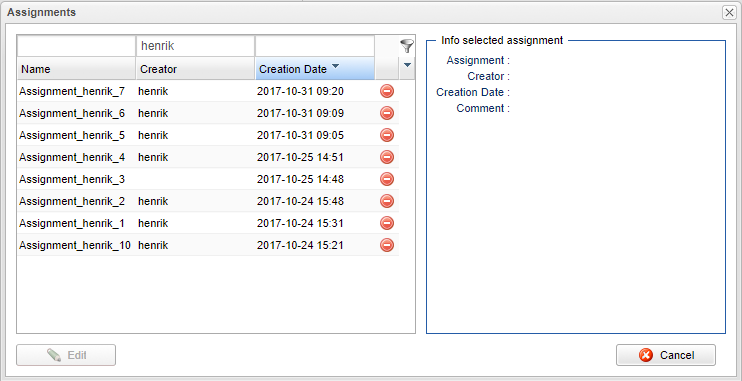Sort the list by Name column

click(x=77, y=69)
